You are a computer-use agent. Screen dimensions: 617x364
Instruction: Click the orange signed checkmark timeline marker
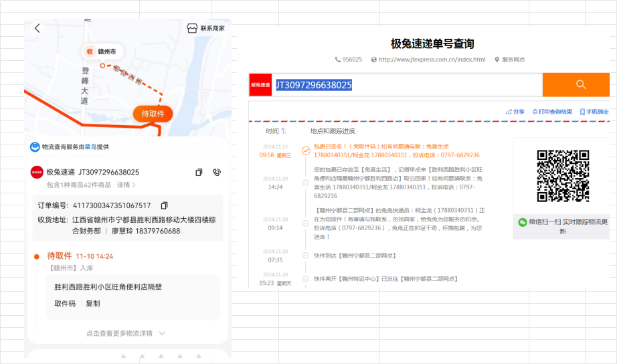pos(306,151)
